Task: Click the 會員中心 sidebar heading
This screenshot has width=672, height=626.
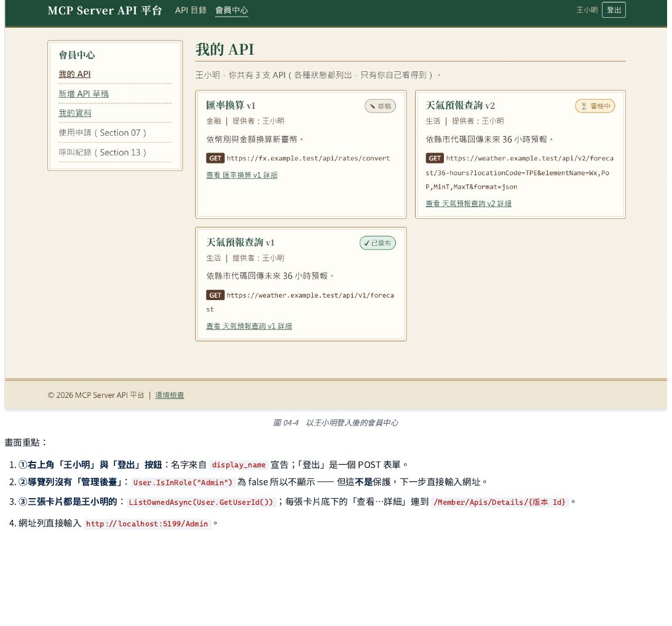Action: (x=77, y=55)
